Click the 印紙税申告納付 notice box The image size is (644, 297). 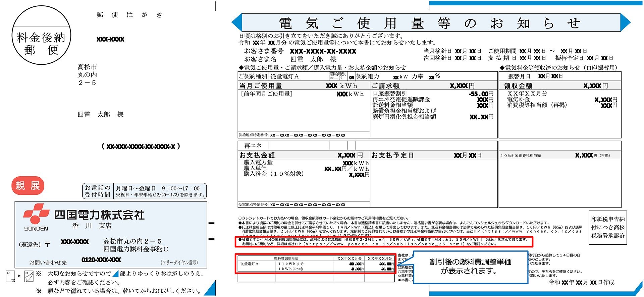(607, 227)
